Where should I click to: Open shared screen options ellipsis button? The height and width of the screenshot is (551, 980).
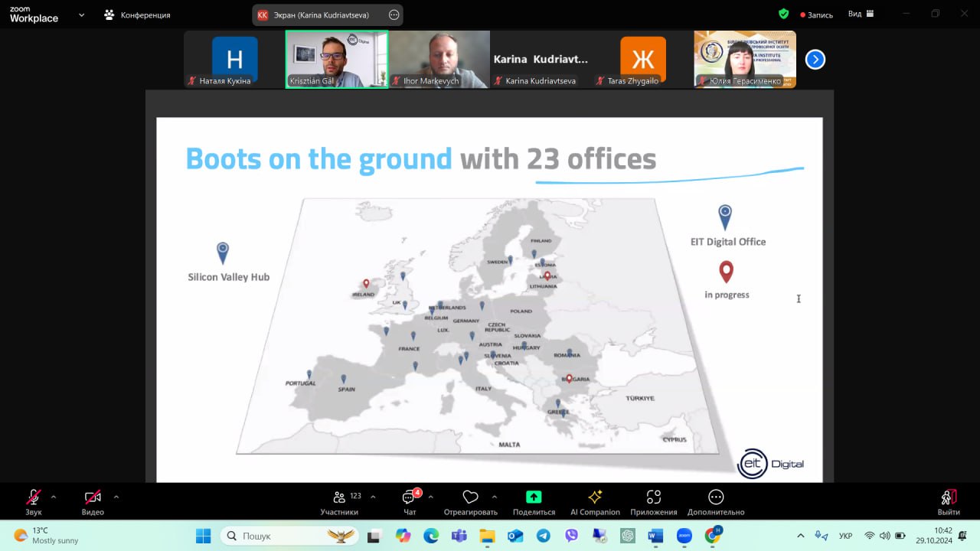click(x=394, y=15)
